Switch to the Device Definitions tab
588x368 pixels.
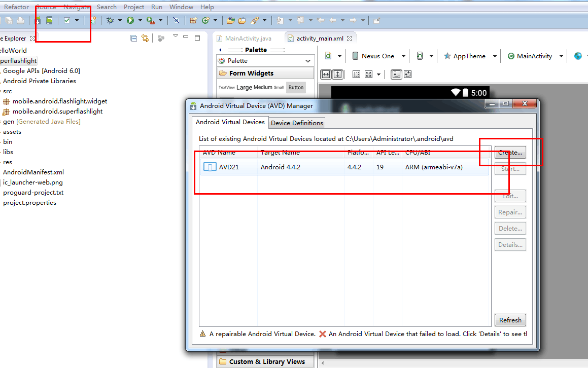click(x=297, y=123)
